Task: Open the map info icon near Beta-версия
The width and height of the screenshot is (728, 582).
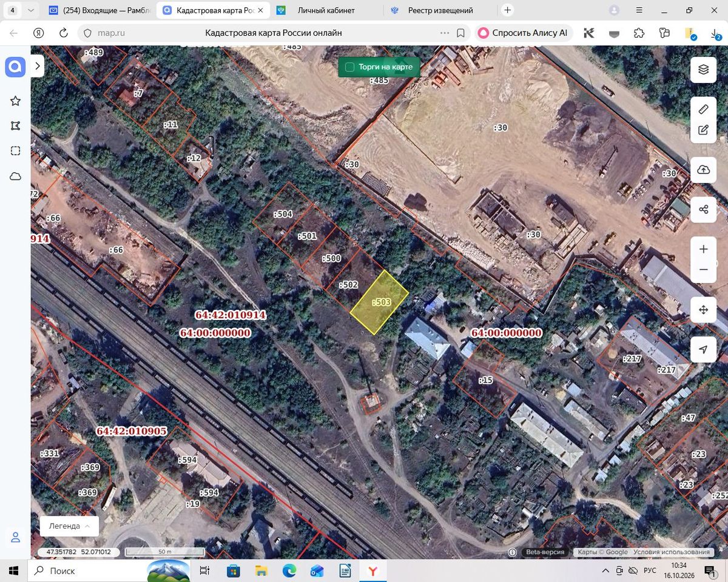Action: pos(513,552)
